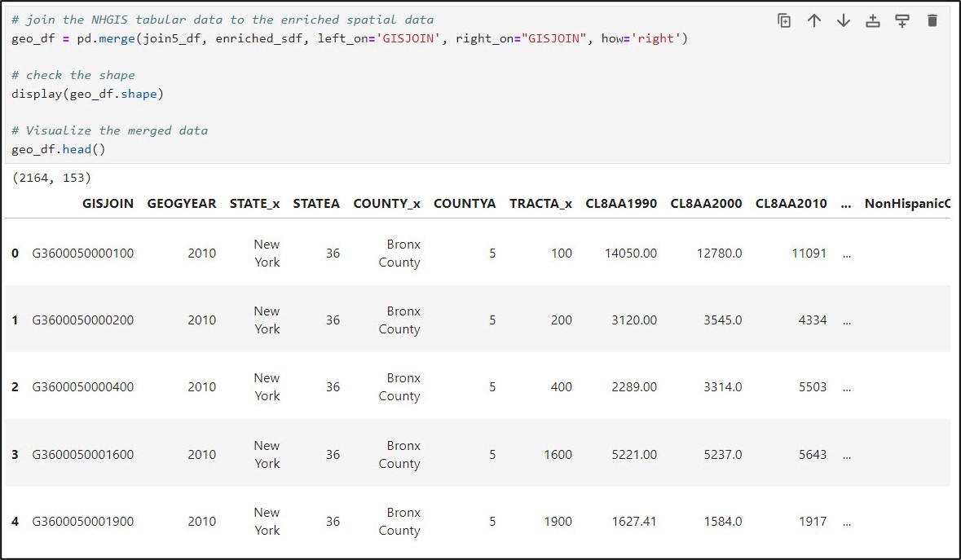Click row index 2 of the table

click(15, 387)
